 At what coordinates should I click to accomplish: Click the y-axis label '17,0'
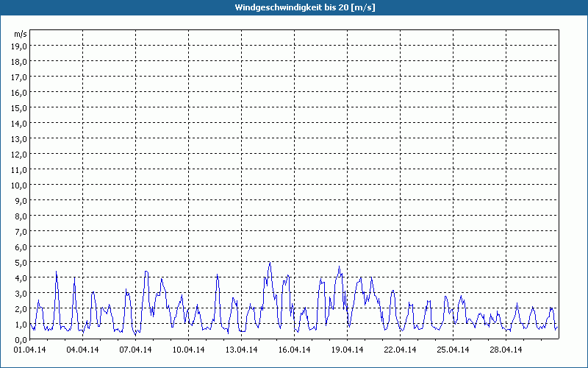pos(19,77)
